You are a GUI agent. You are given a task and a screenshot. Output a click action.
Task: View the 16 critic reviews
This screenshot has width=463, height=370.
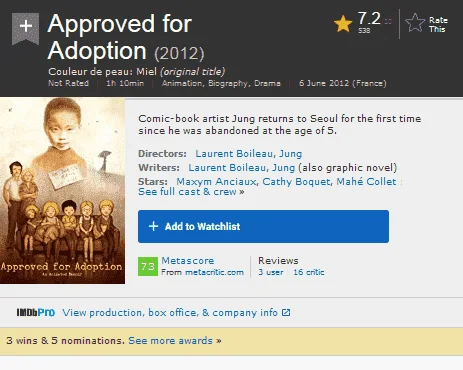(x=309, y=272)
